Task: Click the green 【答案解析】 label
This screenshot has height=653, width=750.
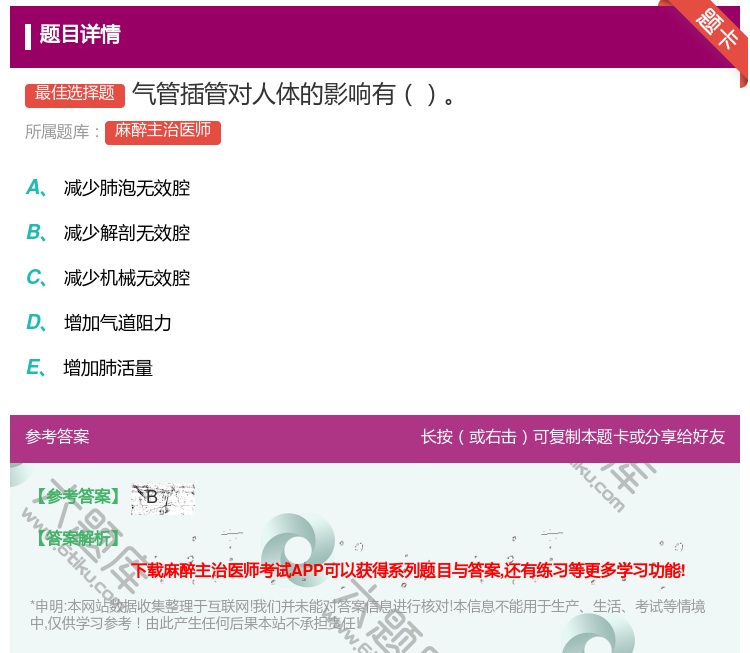Action: pyautogui.click(x=79, y=538)
